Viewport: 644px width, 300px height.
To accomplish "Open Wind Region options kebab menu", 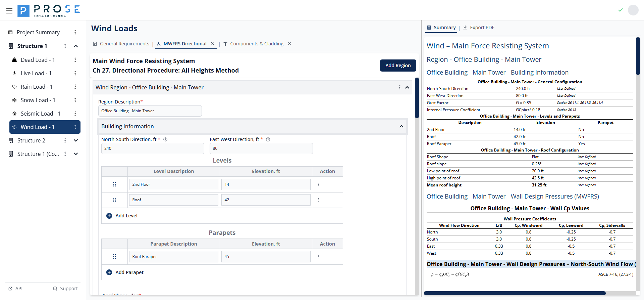I will 399,87.
